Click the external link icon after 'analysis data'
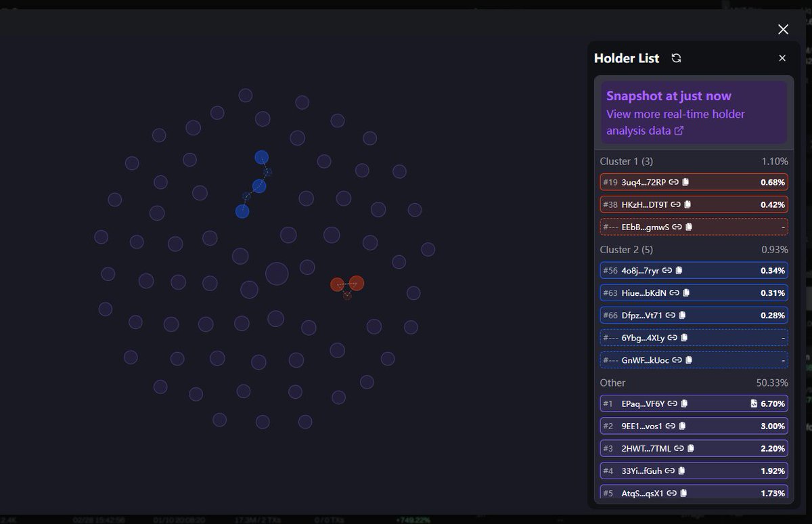This screenshot has height=524, width=812. click(679, 131)
